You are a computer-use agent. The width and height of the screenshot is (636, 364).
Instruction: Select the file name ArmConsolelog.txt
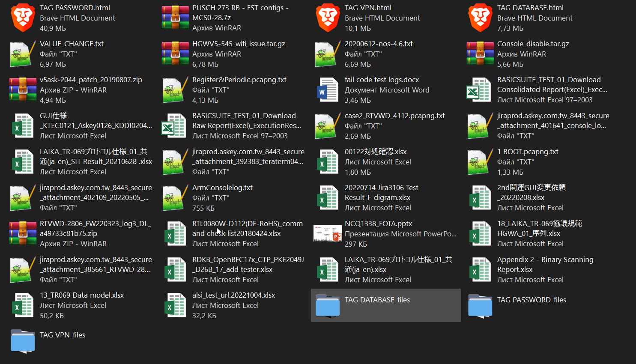coord(222,188)
